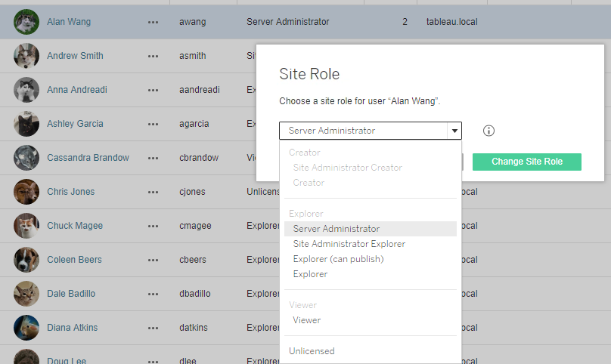Open Alan Wang's user profile link
Image resolution: width=611 pixels, height=364 pixels.
tap(69, 22)
